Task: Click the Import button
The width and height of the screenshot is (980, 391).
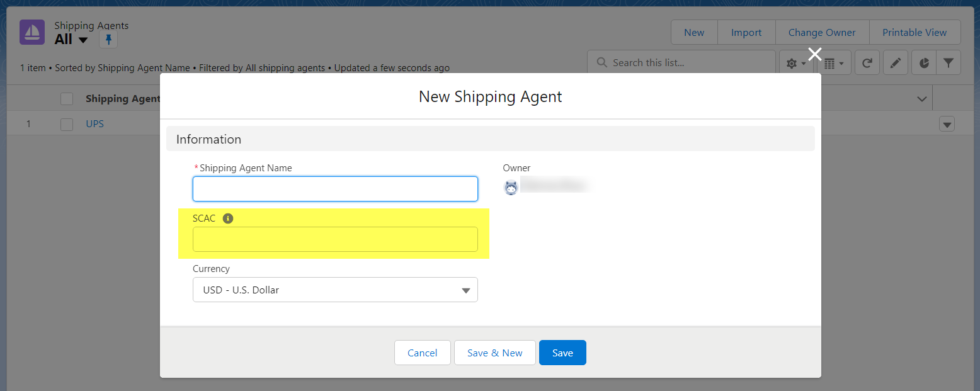Action: click(746, 33)
